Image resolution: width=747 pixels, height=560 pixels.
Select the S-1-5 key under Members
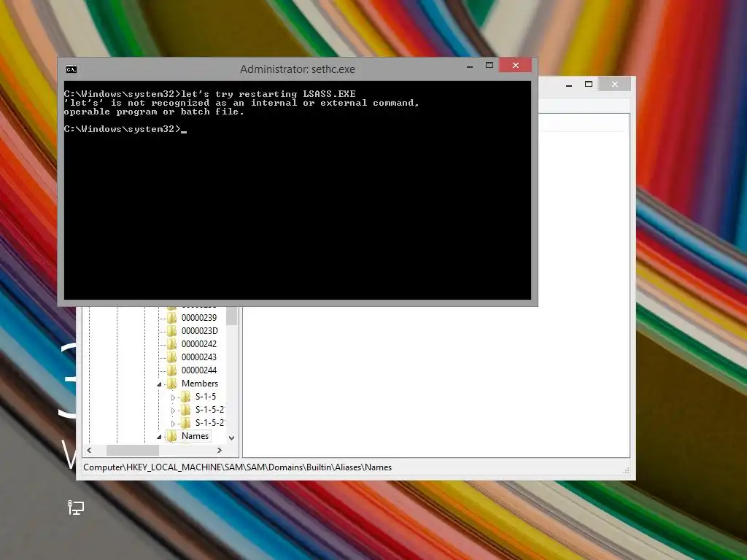(205, 396)
